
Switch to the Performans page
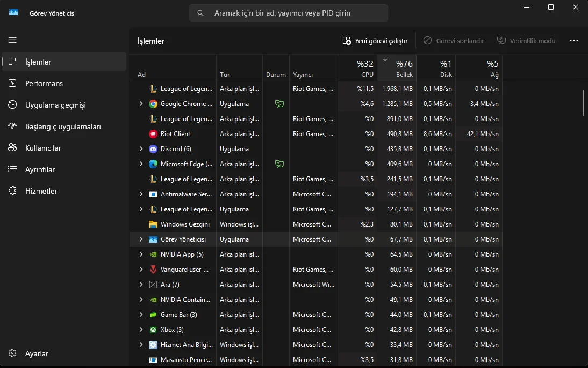[x=64, y=83]
